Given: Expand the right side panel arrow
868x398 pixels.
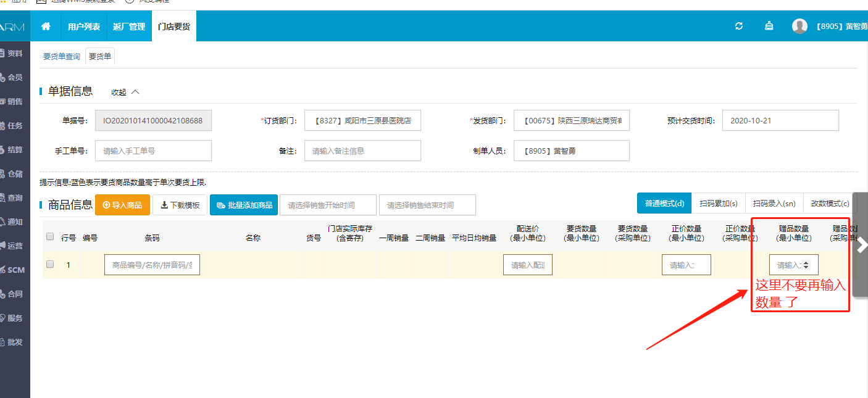Looking at the screenshot, I should pyautogui.click(x=862, y=246).
